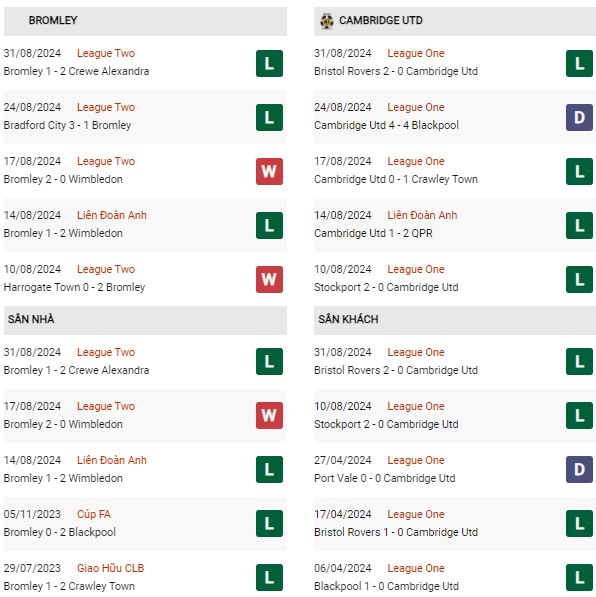This screenshot has height=597, width=596.
Task: Open the match Bristol Rovers 1 - 0 Cambridge Utd
Action: [x=396, y=532]
